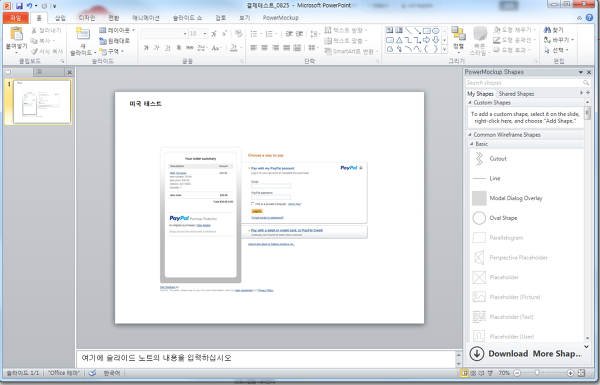Switch to slide sorter view
This screenshot has height=385, width=600.
[x=473, y=373]
